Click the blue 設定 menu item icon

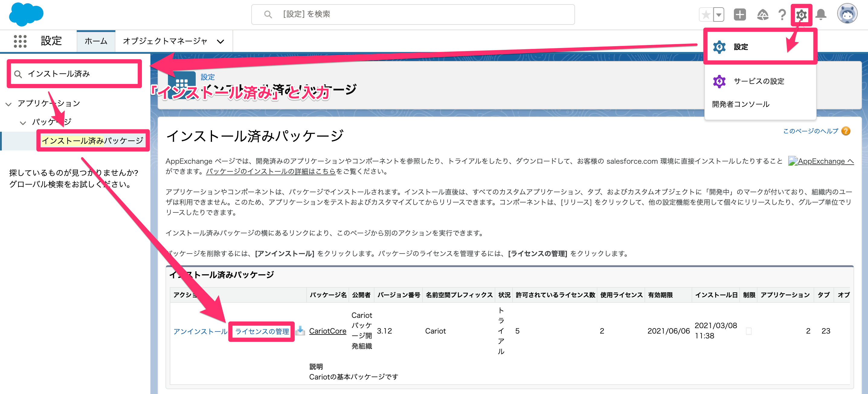coord(719,47)
